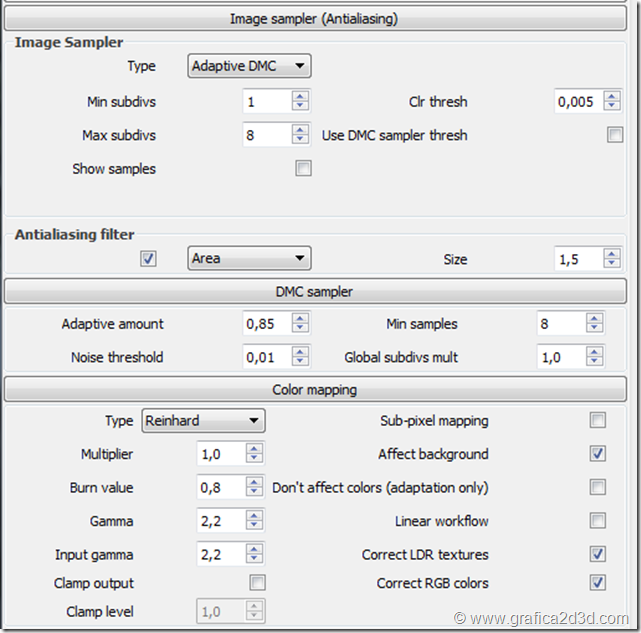Open the Area antialiasing filter dropdown

point(250,258)
